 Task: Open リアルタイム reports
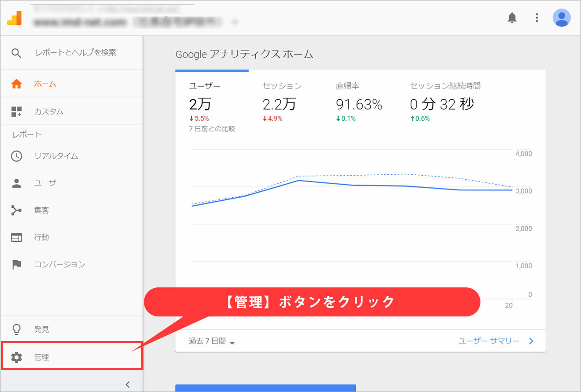coord(72,156)
